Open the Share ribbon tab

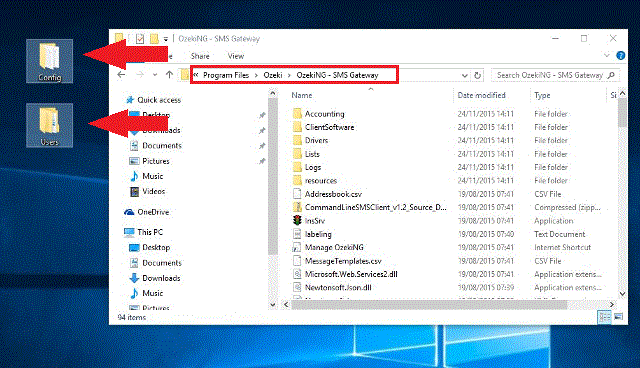(x=200, y=56)
